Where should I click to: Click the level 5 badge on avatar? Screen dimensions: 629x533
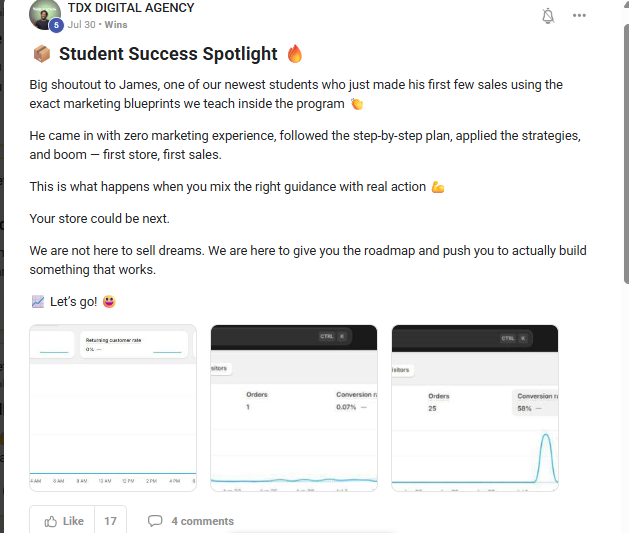(x=57, y=25)
